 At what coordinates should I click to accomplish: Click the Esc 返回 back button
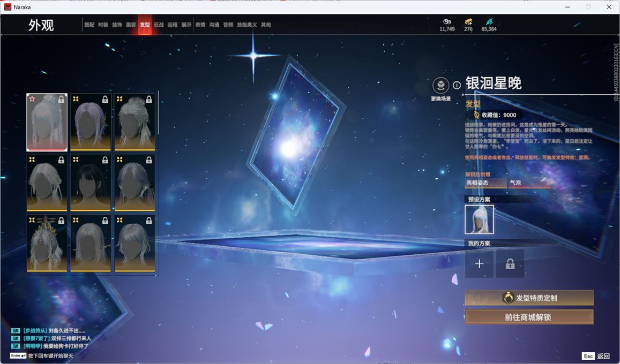595,356
